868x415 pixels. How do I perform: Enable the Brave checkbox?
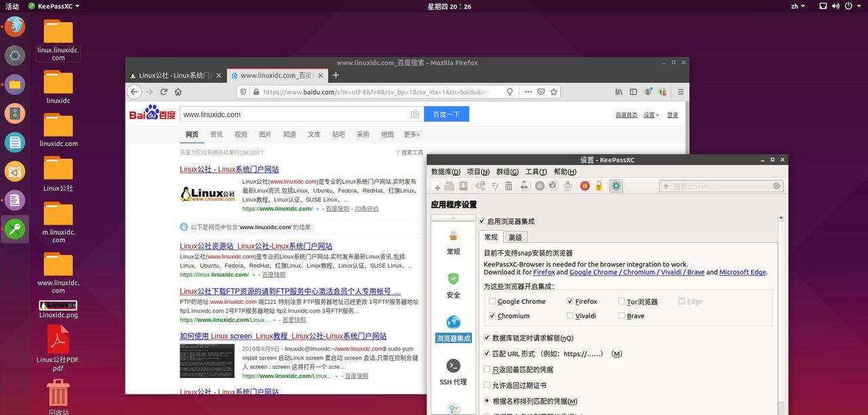(x=621, y=315)
